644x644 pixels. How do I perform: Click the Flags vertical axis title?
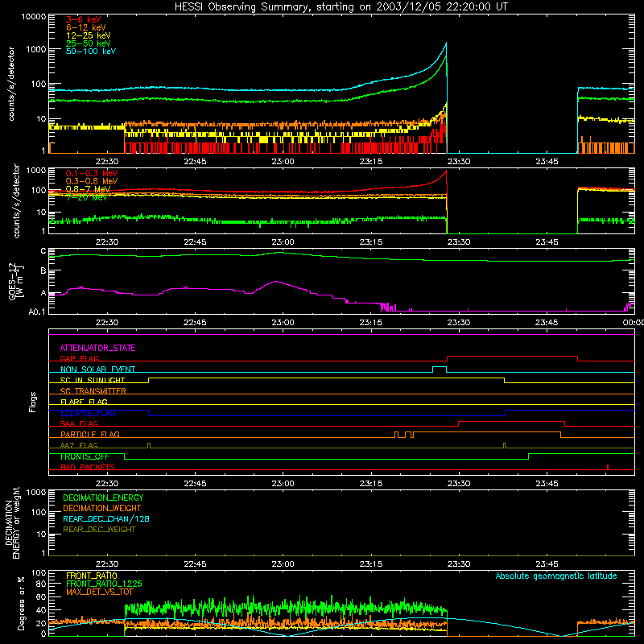(x=33, y=402)
